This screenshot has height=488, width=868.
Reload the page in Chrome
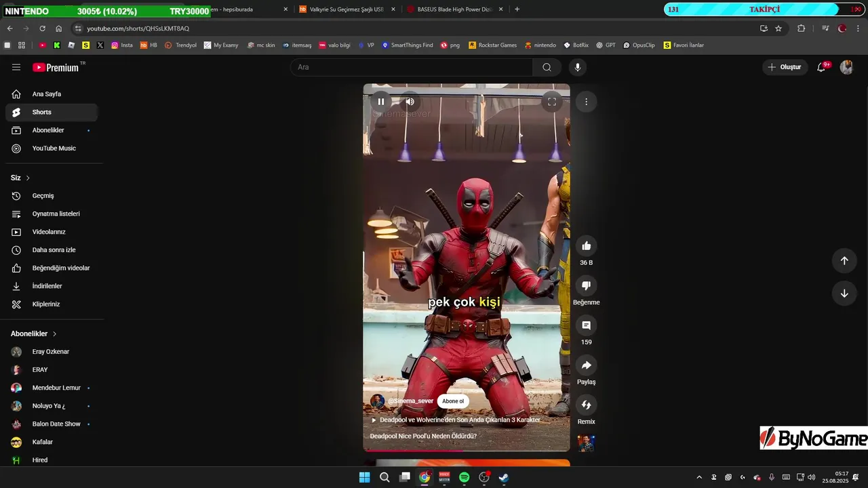42,28
